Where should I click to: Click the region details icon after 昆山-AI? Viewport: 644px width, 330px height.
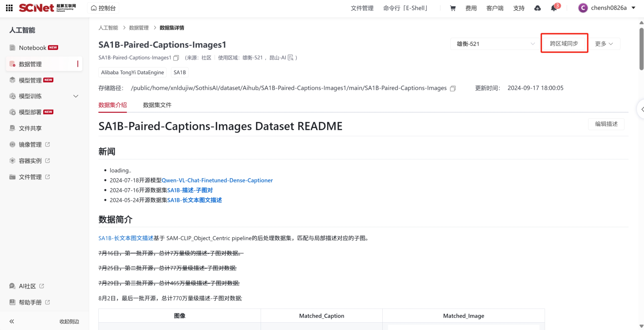coord(291,58)
